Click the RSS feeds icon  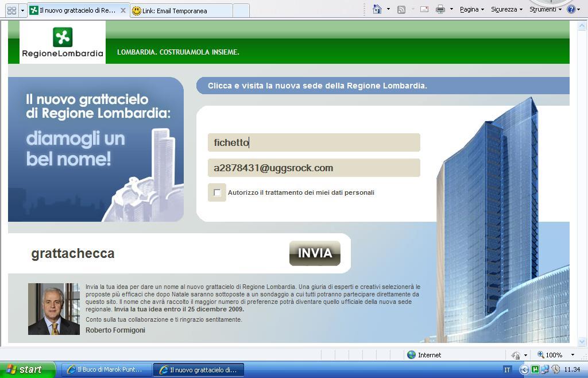(401, 9)
